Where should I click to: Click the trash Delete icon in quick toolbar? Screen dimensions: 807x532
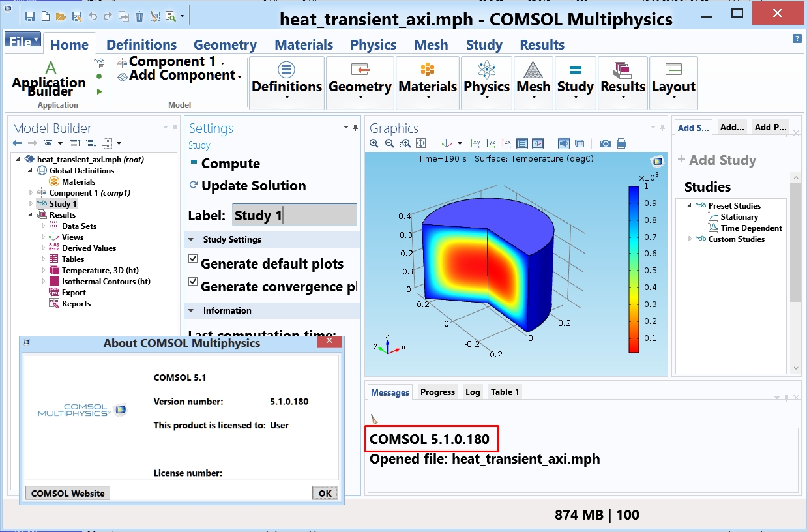[139, 16]
